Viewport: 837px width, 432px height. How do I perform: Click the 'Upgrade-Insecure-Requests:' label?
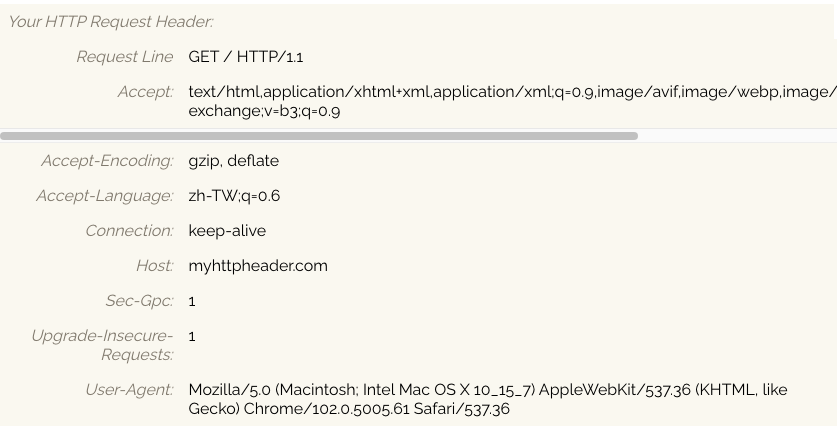[x=102, y=345]
